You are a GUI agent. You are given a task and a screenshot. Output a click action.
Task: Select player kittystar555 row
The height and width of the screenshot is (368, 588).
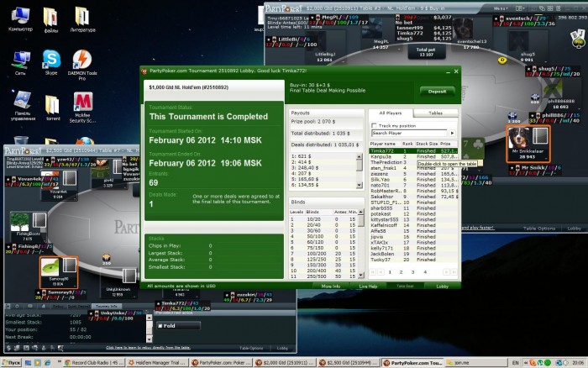pyautogui.click(x=413, y=219)
